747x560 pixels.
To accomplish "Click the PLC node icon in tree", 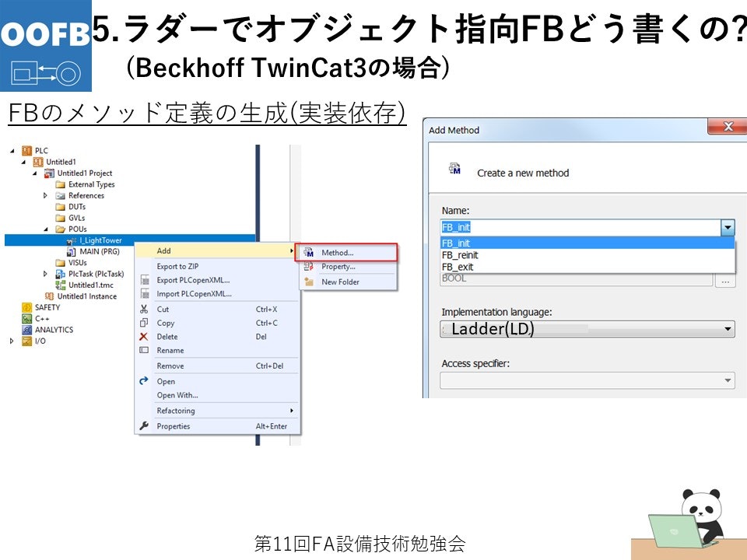I will (26, 151).
